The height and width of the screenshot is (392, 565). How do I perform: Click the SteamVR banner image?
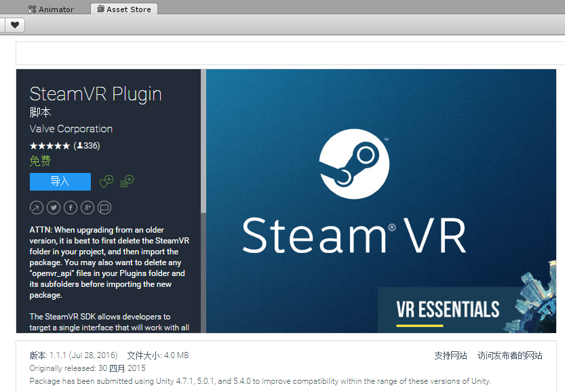(381, 201)
